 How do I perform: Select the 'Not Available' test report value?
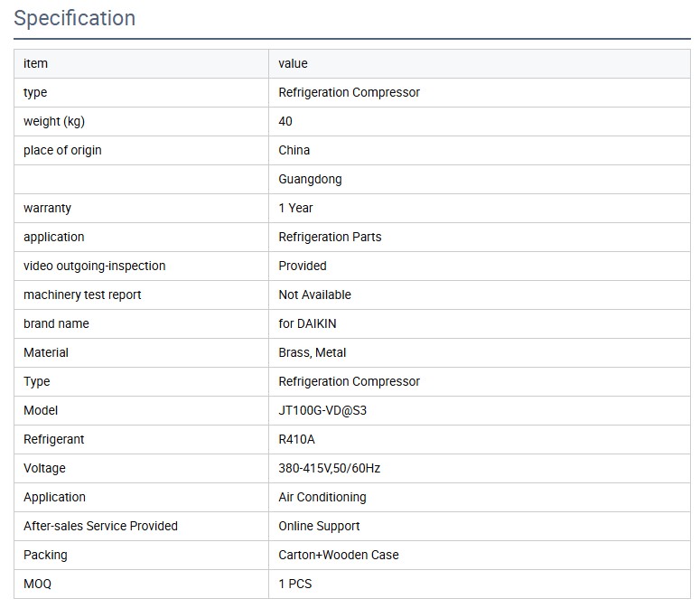tap(314, 295)
